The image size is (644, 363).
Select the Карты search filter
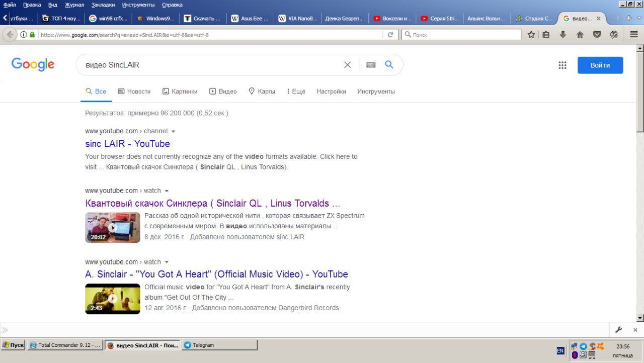click(x=262, y=92)
